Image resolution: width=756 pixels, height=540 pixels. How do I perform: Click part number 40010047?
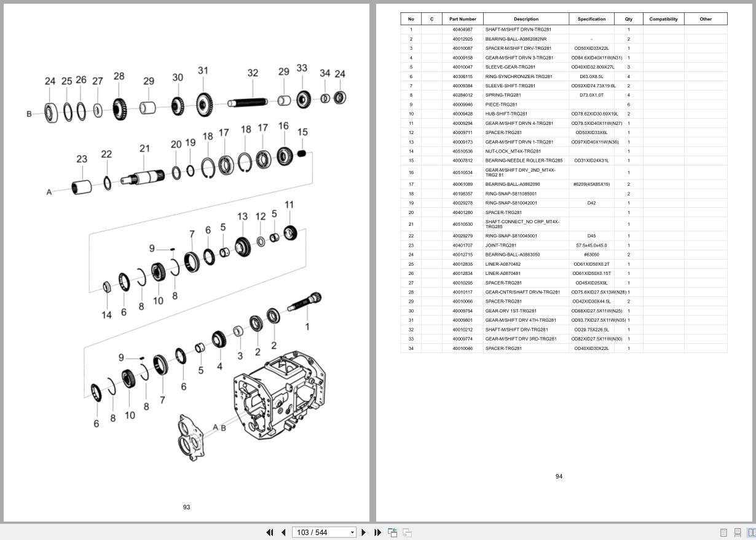(x=463, y=67)
